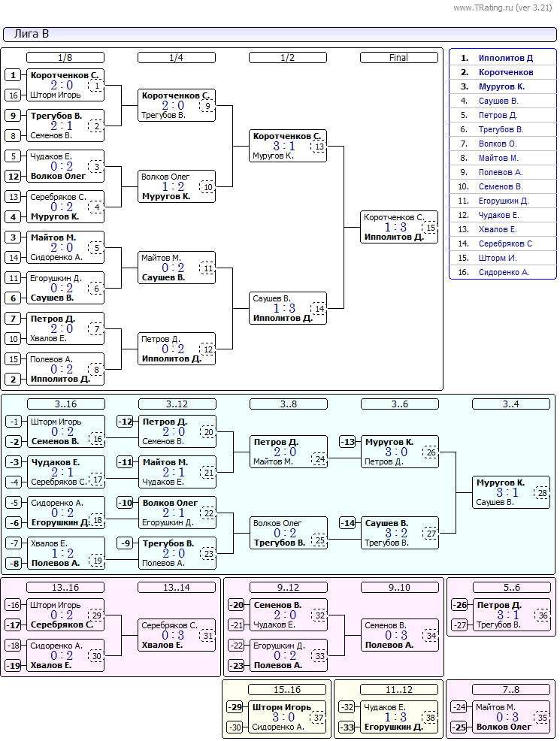Click the -29 box beside Шторм Игорь
The image size is (560, 741).
235,707
